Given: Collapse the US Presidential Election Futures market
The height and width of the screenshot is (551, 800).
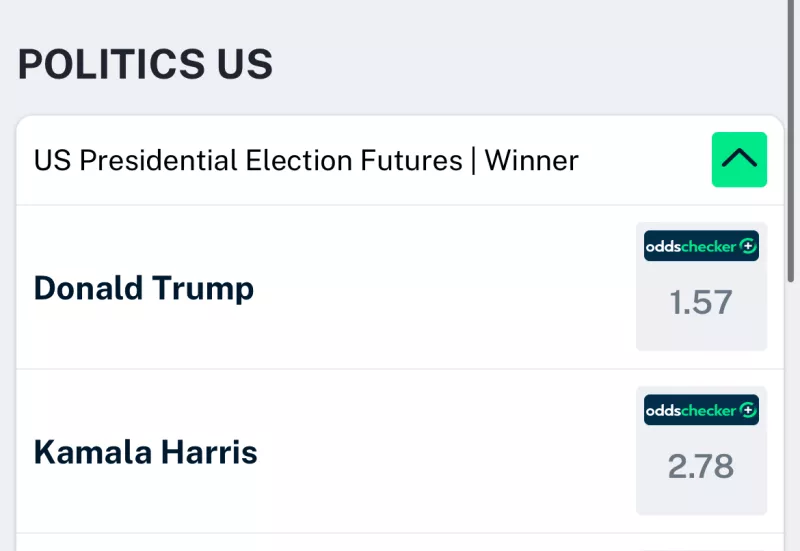Looking at the screenshot, I should [x=739, y=160].
